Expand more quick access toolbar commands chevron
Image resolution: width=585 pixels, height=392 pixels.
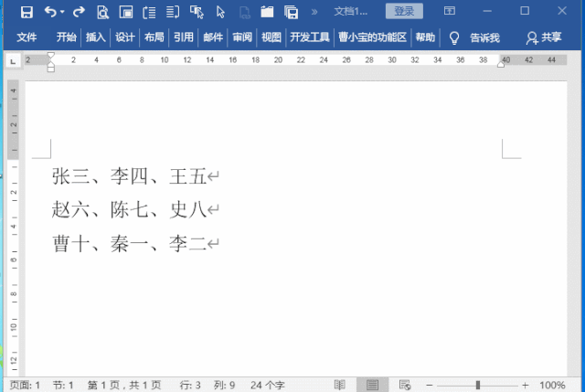[314, 12]
